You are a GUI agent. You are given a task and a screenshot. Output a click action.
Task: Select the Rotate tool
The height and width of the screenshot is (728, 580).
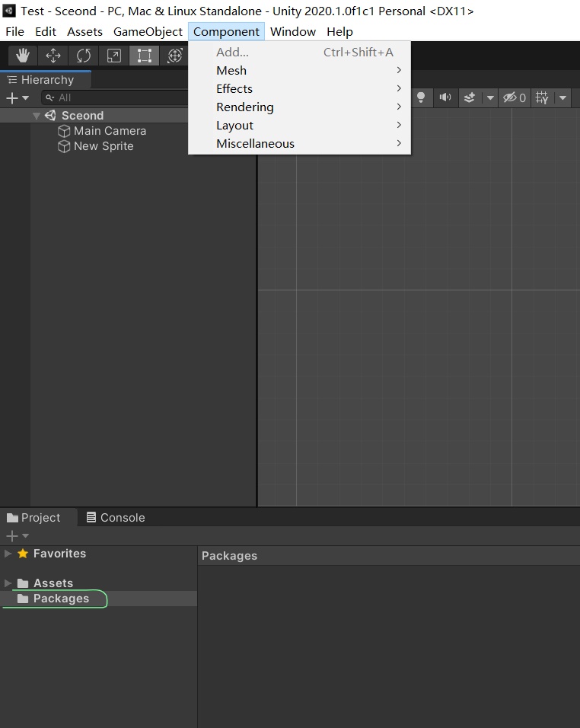click(x=84, y=56)
